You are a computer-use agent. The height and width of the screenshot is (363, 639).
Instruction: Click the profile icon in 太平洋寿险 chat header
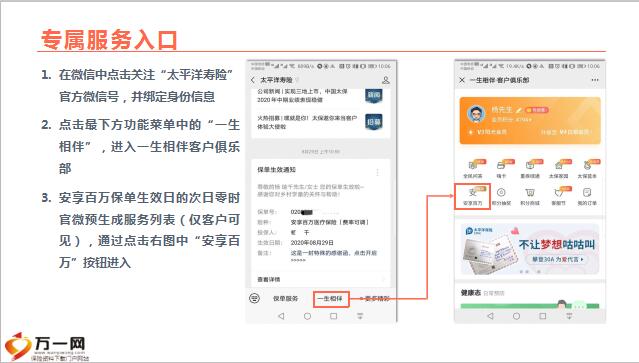click(x=386, y=80)
